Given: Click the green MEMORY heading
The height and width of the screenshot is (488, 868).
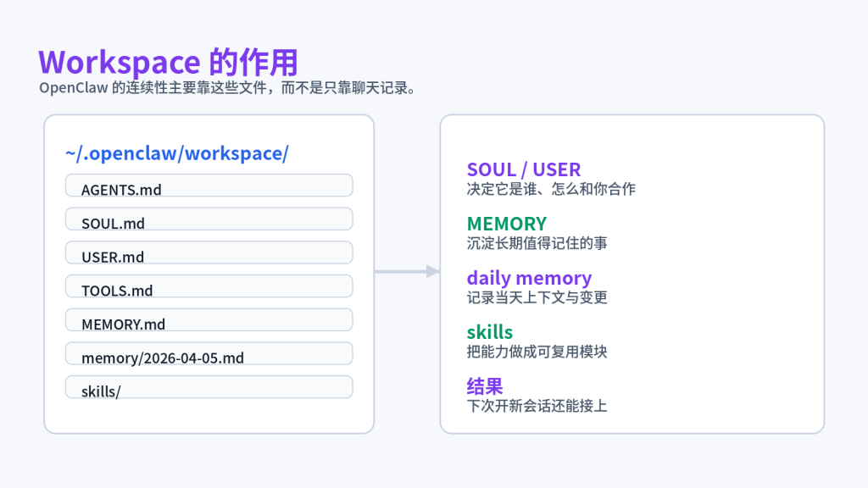Looking at the screenshot, I should (505, 224).
